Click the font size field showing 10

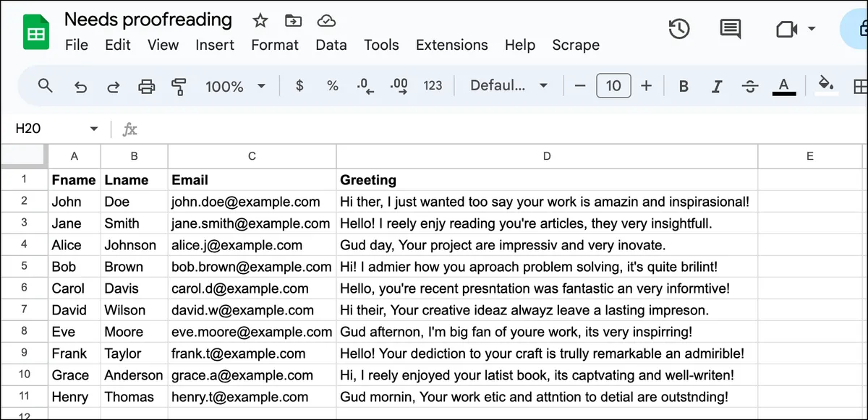click(x=613, y=86)
